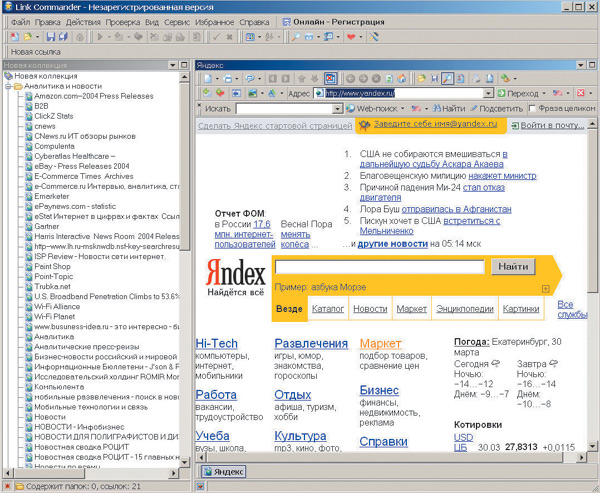Go to home page via house icon
The width and height of the screenshot is (600, 493).
pyautogui.click(x=402, y=79)
